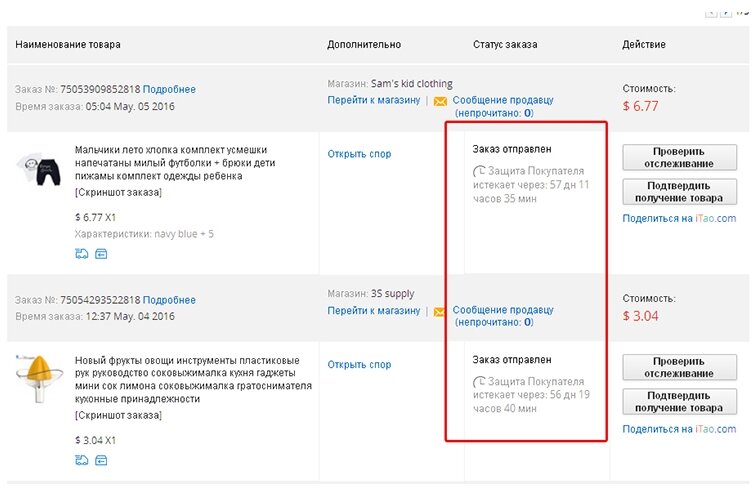Click the Статус заказа column header
755x488 pixels.
click(505, 45)
